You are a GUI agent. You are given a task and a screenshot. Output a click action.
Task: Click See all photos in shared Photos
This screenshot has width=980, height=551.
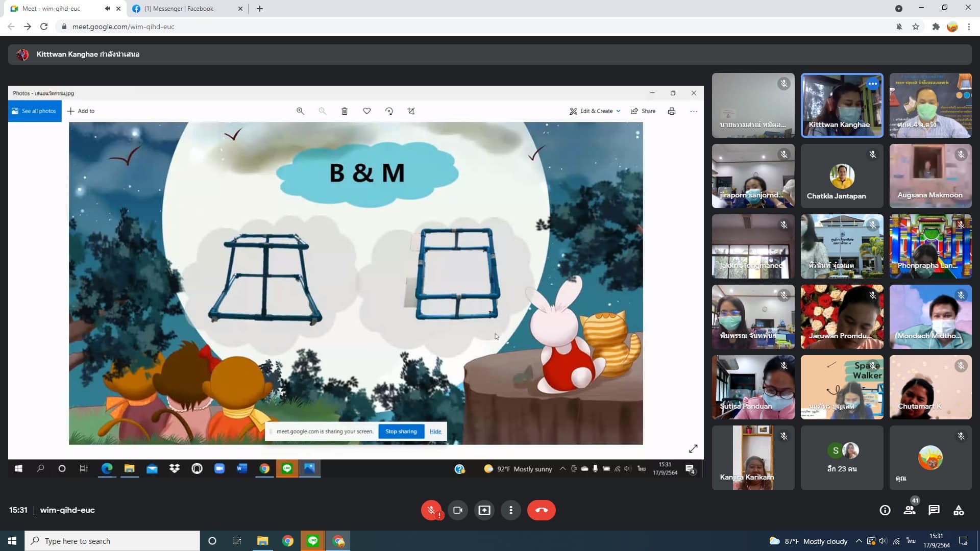pos(35,111)
